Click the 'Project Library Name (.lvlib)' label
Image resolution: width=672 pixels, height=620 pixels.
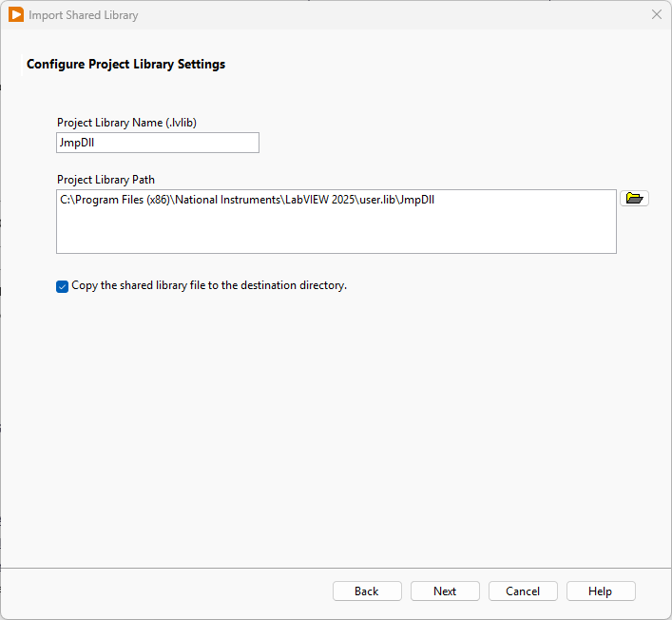[x=126, y=123]
